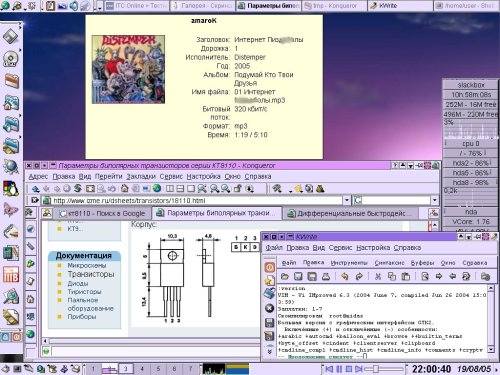The height and width of the screenshot is (375, 500).
Task: Click the print icon in Vim toolbar
Action: click(326, 276)
